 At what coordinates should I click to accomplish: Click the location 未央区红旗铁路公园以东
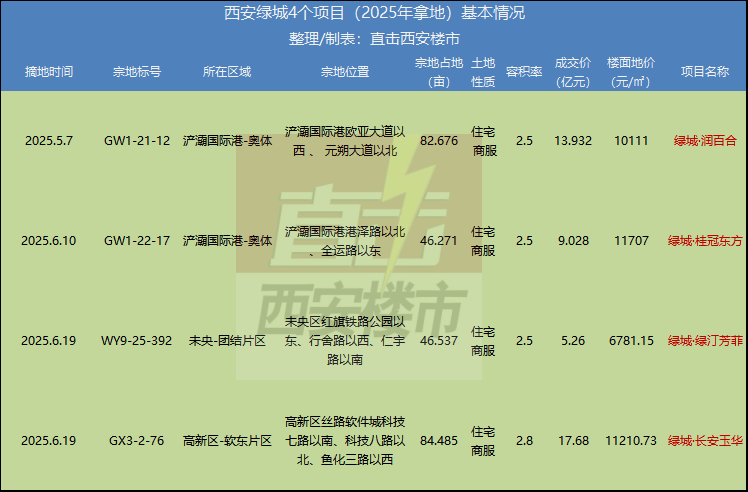[x=345, y=341]
